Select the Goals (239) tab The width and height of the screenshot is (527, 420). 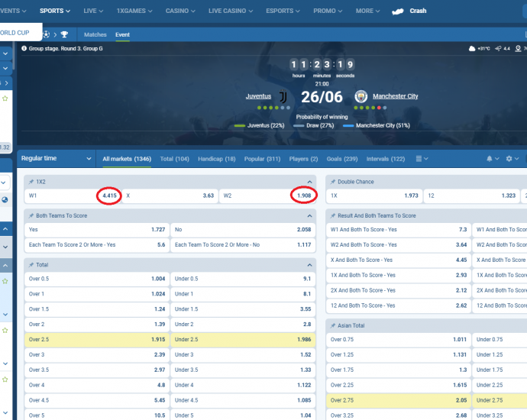click(x=342, y=159)
